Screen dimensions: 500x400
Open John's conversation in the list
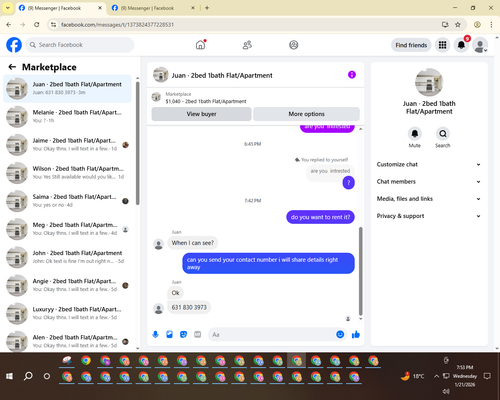68,257
